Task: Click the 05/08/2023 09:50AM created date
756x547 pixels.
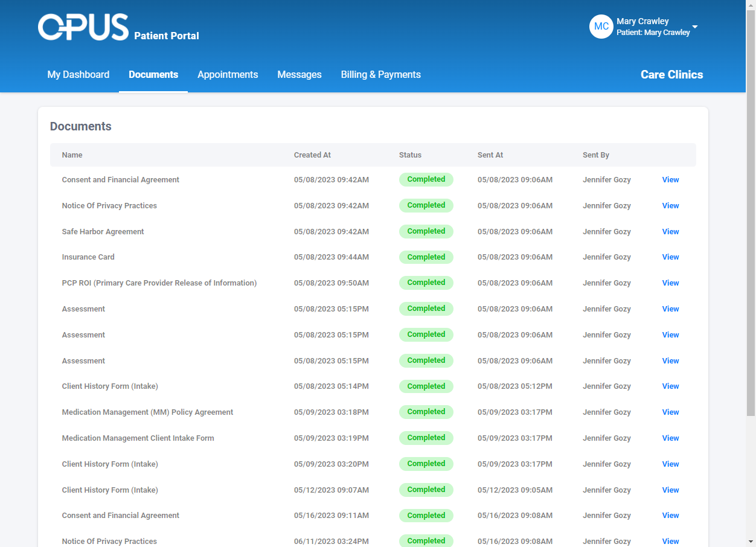Action: 332,283
